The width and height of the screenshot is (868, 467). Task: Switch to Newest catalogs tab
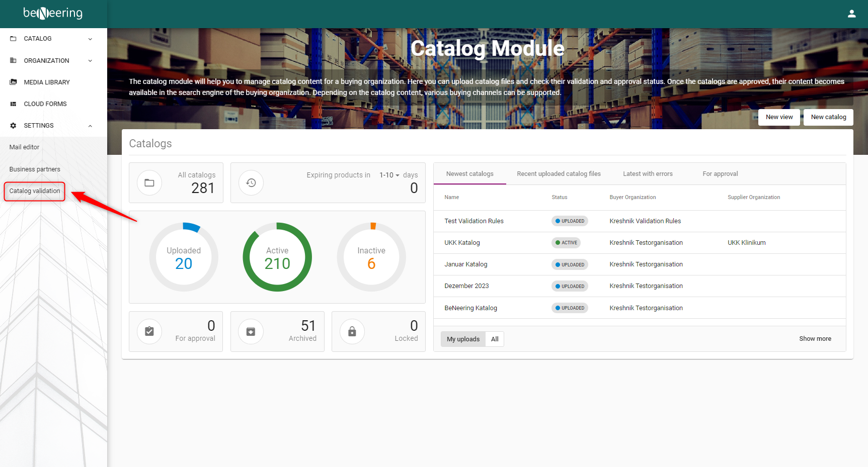tap(469, 174)
